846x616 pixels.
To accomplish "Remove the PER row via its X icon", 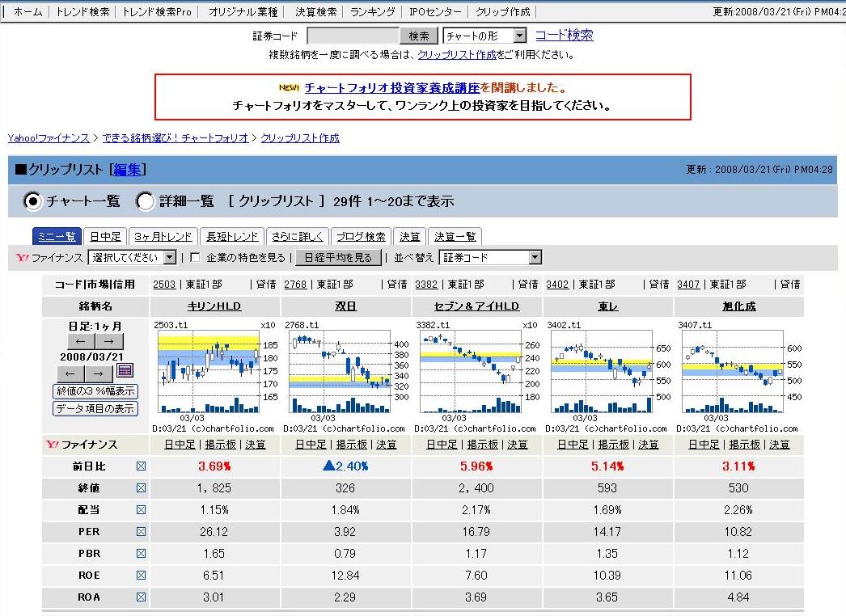I will point(142,532).
